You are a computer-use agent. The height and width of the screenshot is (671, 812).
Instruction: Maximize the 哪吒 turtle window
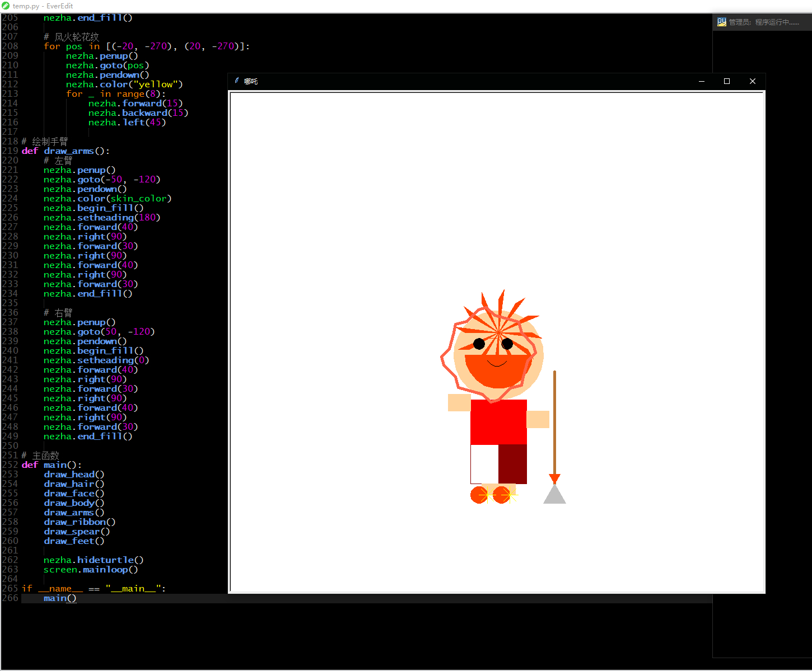(727, 81)
